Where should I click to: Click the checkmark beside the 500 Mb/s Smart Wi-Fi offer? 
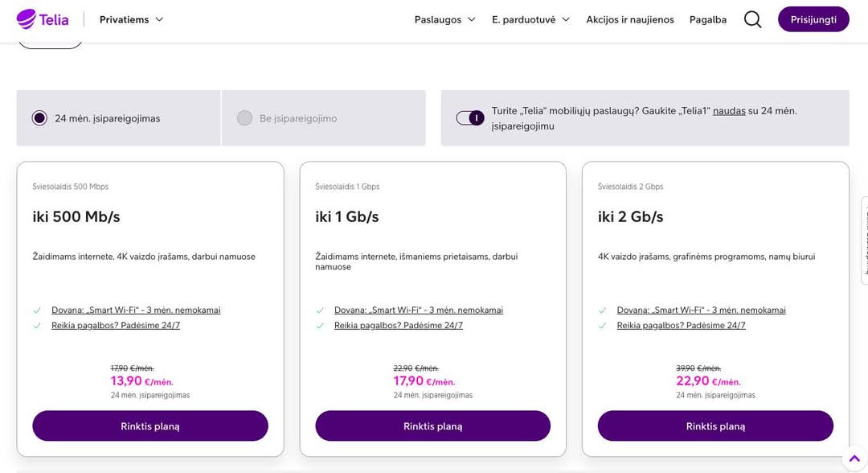[x=37, y=311]
